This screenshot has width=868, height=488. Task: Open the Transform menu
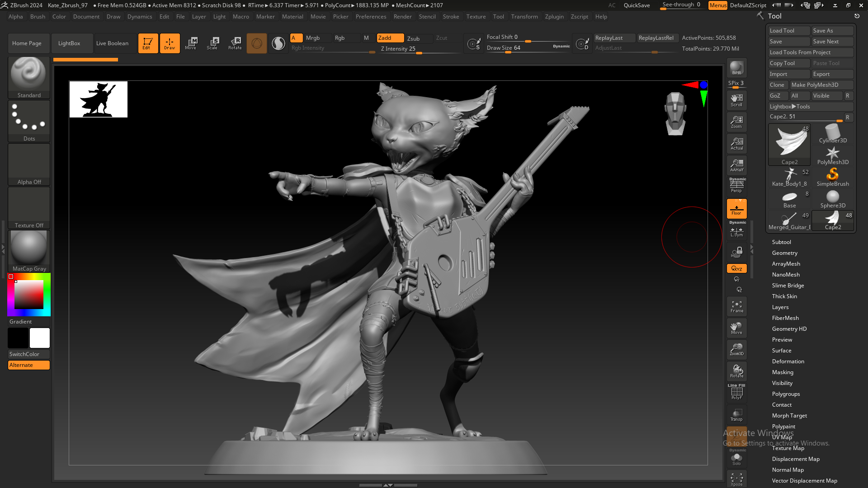pyautogui.click(x=524, y=17)
